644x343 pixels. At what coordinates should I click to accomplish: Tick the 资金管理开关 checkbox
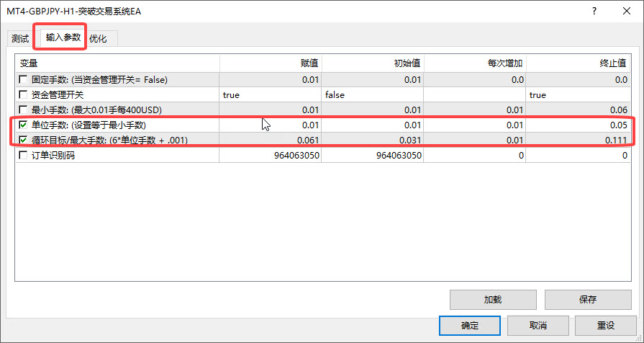tap(24, 94)
